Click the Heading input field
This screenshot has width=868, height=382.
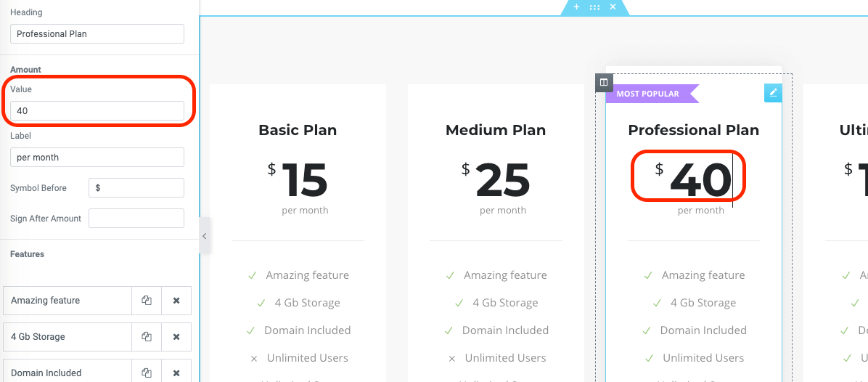click(97, 34)
